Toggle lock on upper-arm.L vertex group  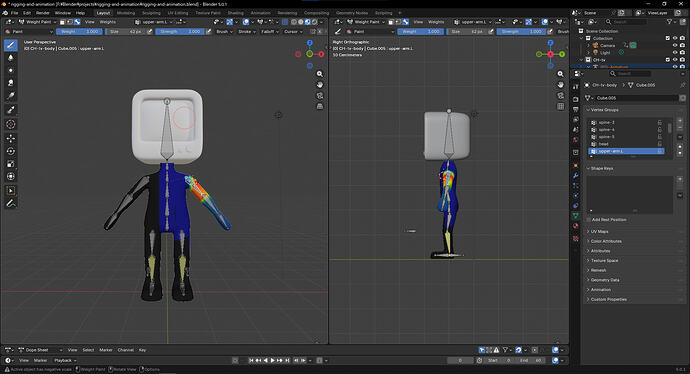660,151
